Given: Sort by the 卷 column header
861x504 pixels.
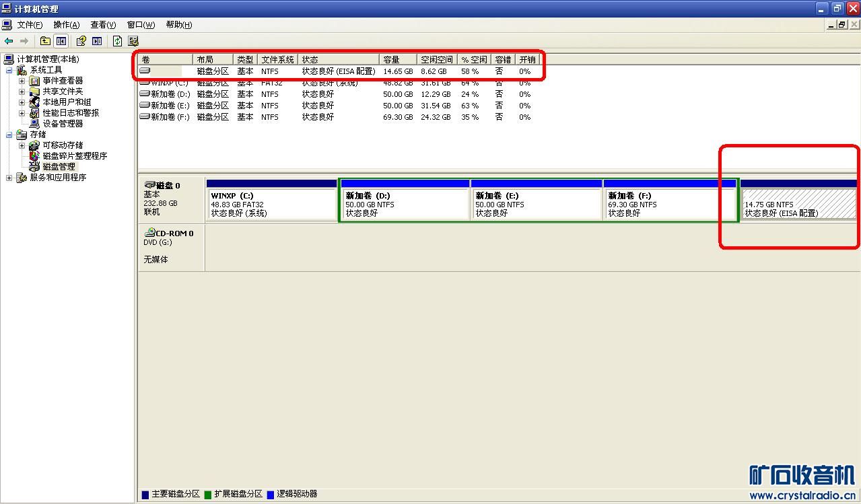Looking at the screenshot, I should tap(166, 60).
